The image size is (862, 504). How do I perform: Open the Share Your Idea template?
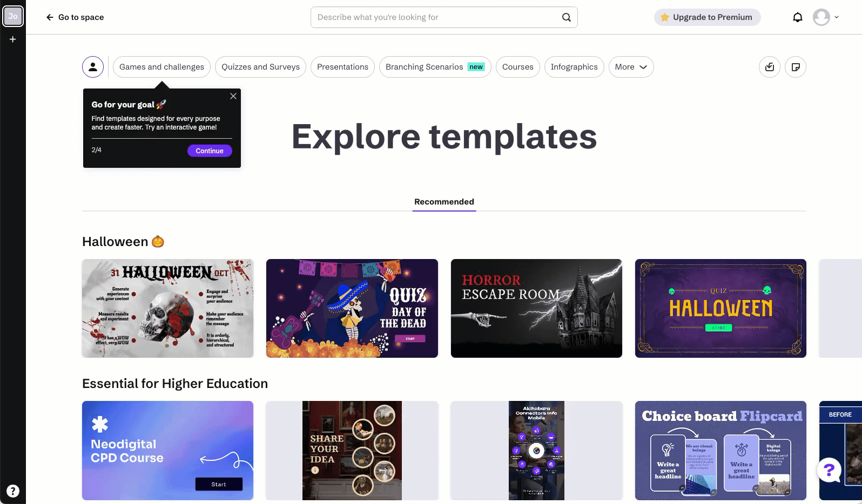(x=352, y=451)
